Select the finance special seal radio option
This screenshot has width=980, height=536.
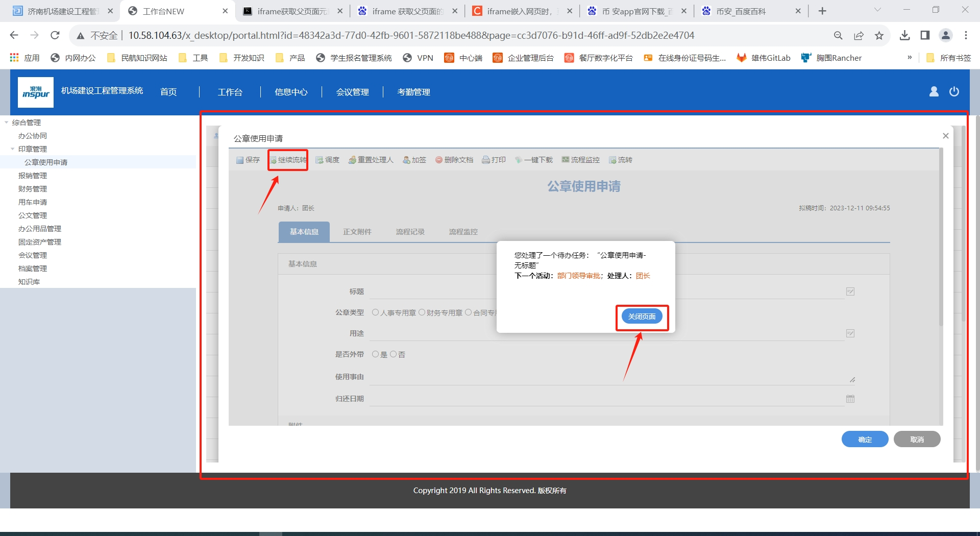[422, 312]
